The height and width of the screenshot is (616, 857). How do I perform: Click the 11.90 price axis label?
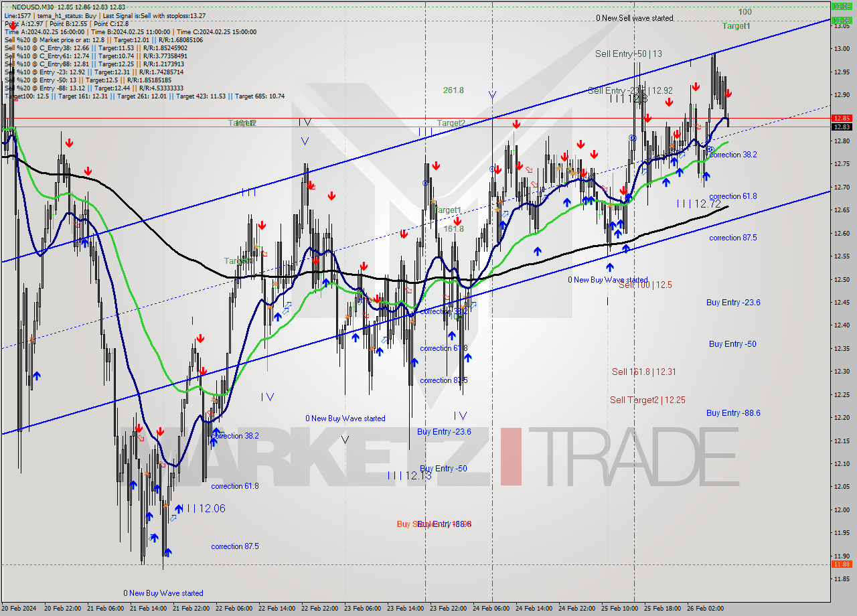point(842,556)
